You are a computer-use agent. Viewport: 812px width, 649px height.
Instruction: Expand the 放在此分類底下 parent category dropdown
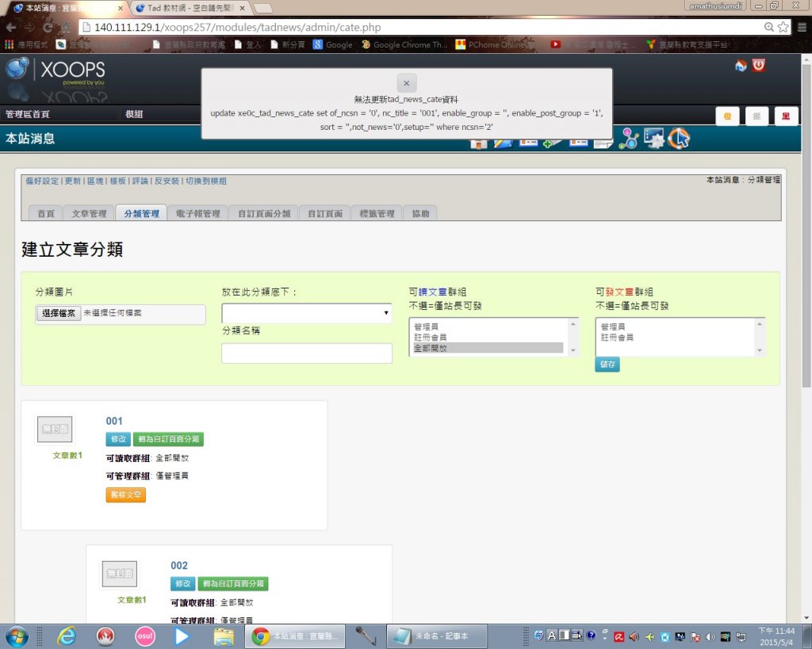click(307, 313)
